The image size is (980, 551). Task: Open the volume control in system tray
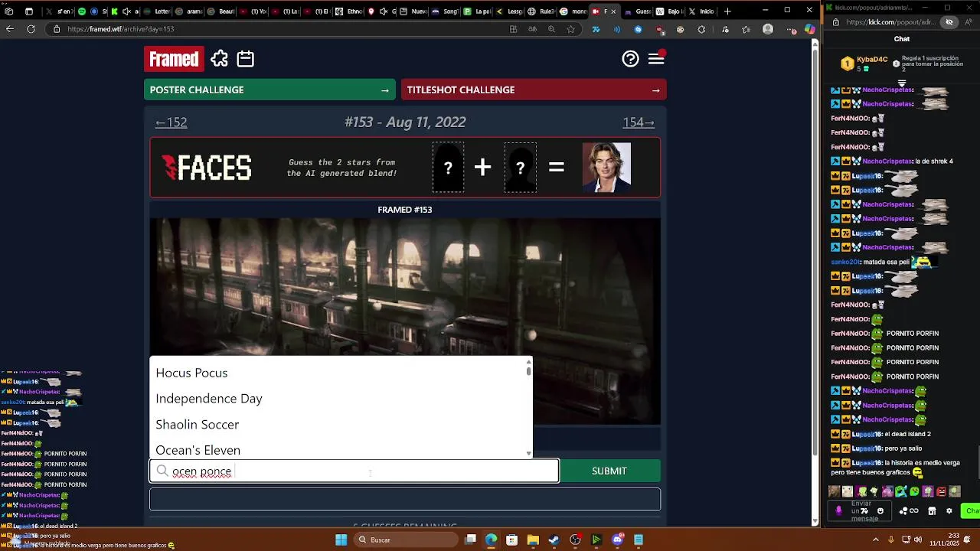(918, 540)
